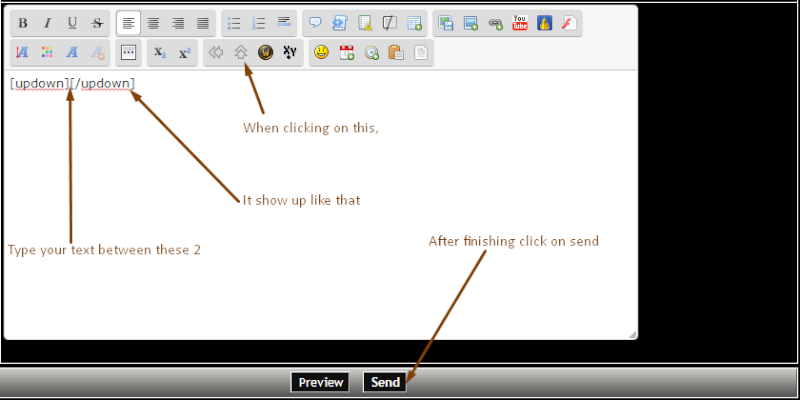Insert hidden content tag
The width and height of the screenshot is (800, 400).
(x=389, y=23)
